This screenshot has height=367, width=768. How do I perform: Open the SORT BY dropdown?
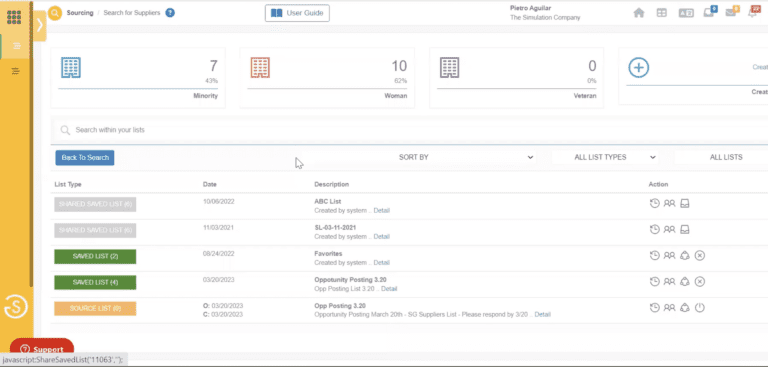[x=413, y=157]
